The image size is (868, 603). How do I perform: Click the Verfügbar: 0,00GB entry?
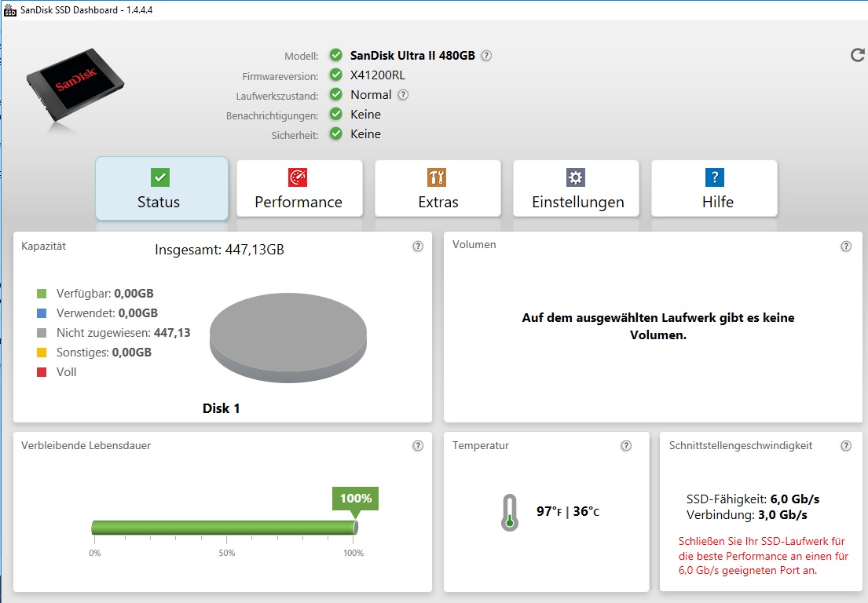pos(105,294)
